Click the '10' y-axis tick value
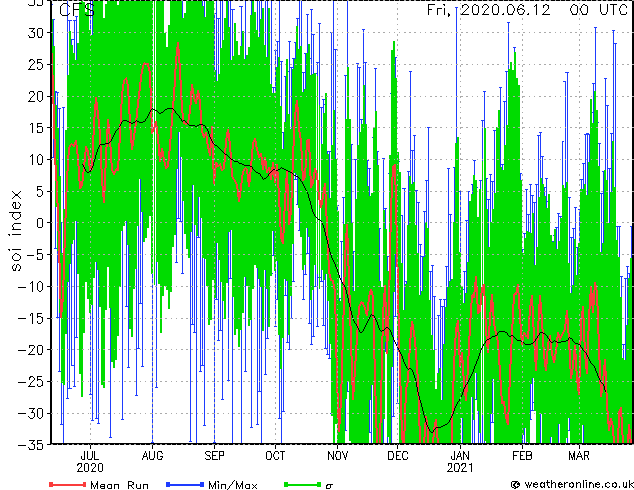 [36, 160]
